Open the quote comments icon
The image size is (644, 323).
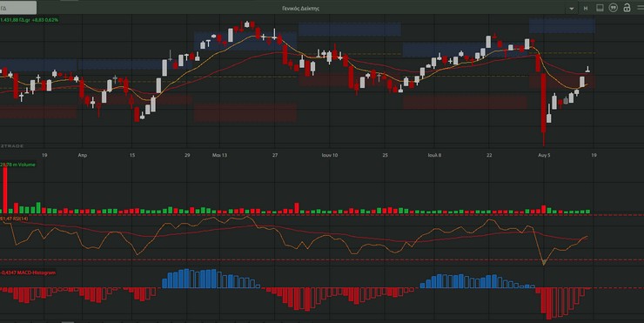(614, 8)
